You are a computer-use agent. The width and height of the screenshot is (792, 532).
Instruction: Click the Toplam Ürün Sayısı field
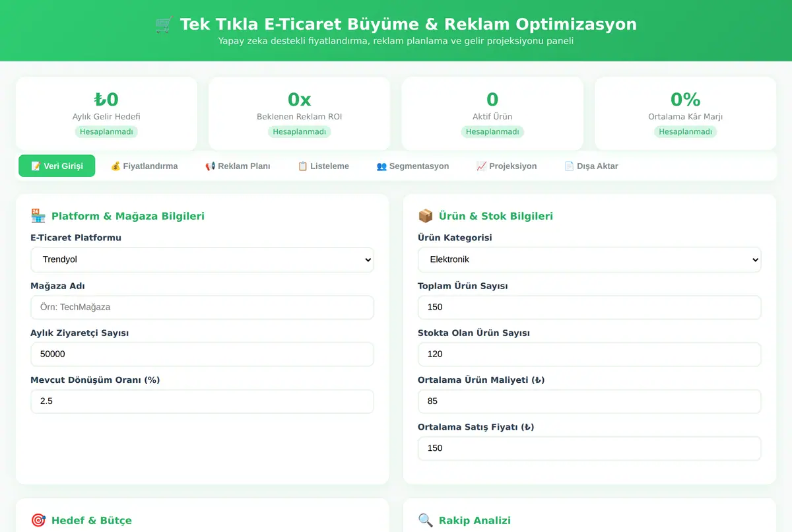pos(589,307)
